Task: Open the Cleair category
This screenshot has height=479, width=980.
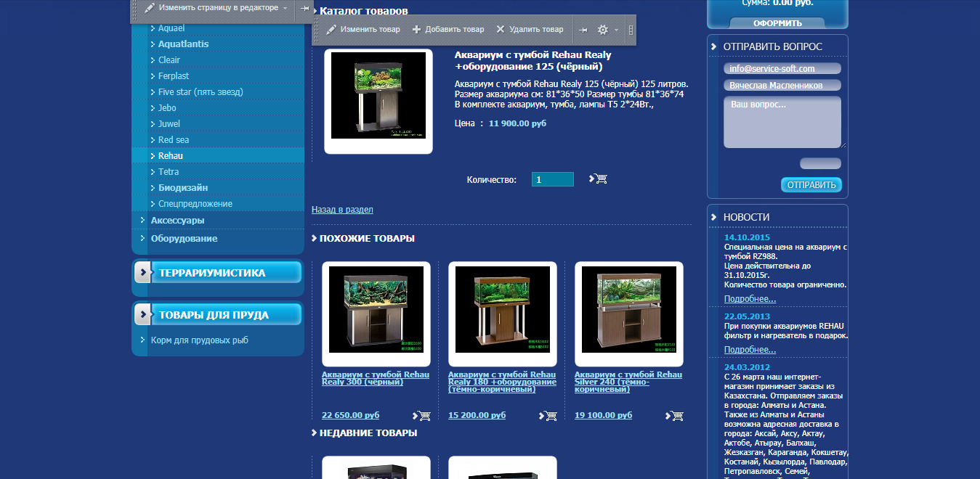Action: [169, 60]
